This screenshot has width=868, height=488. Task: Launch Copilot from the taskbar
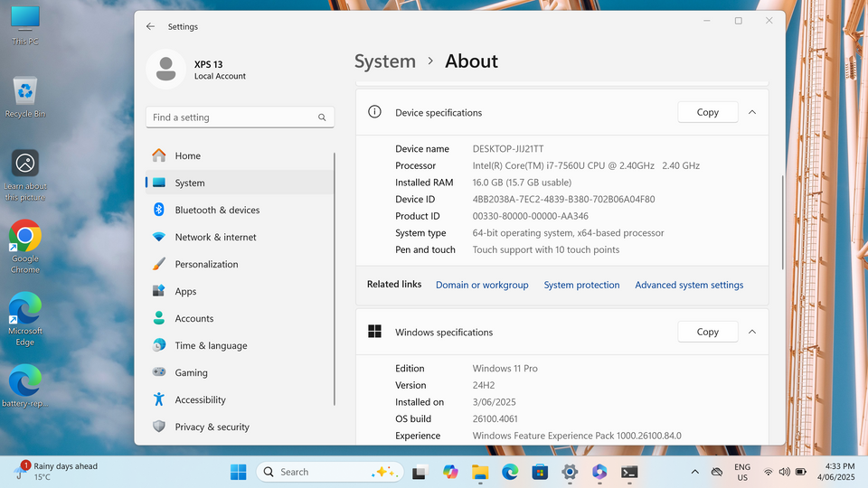point(450,472)
